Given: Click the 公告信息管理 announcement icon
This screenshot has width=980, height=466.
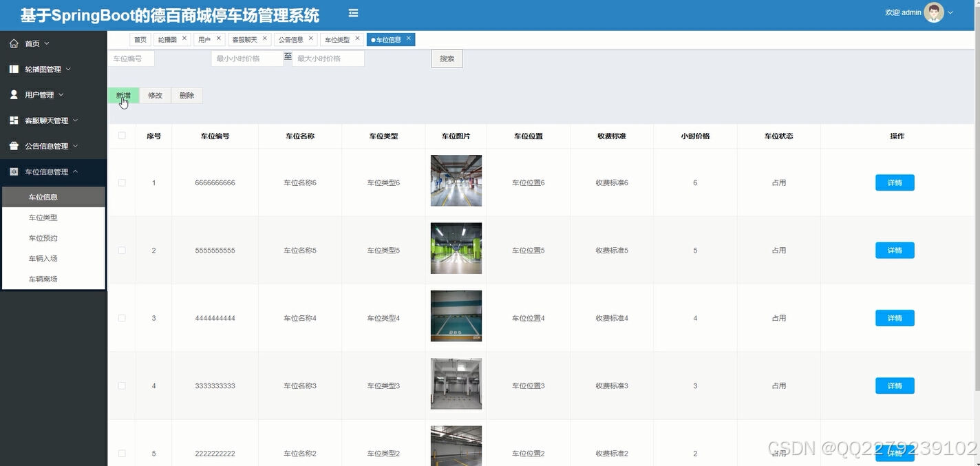Looking at the screenshot, I should point(14,146).
